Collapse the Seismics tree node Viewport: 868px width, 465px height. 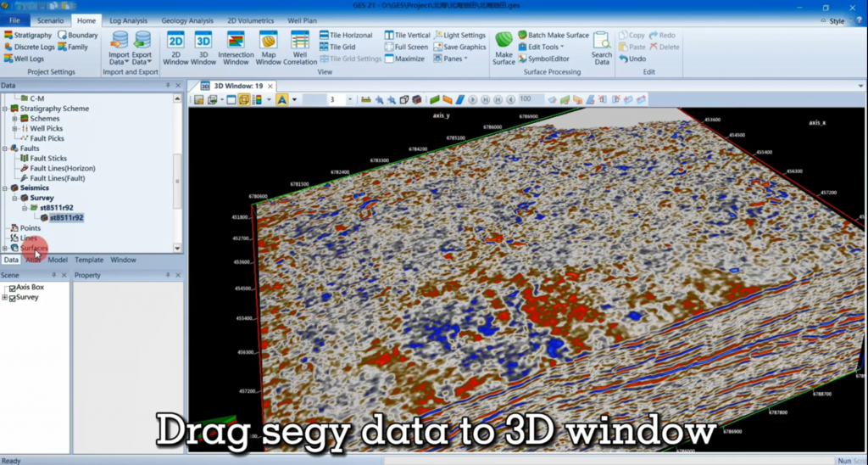tap(5, 188)
